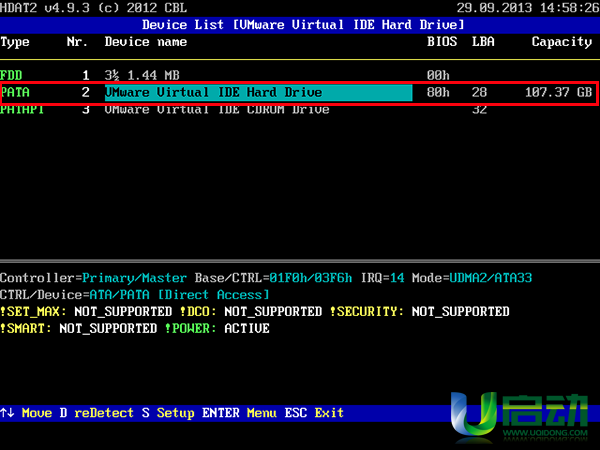Screen dimensions: 600x450
Task: Click the 01F0h/03F6h base address value
Action: (x=310, y=278)
